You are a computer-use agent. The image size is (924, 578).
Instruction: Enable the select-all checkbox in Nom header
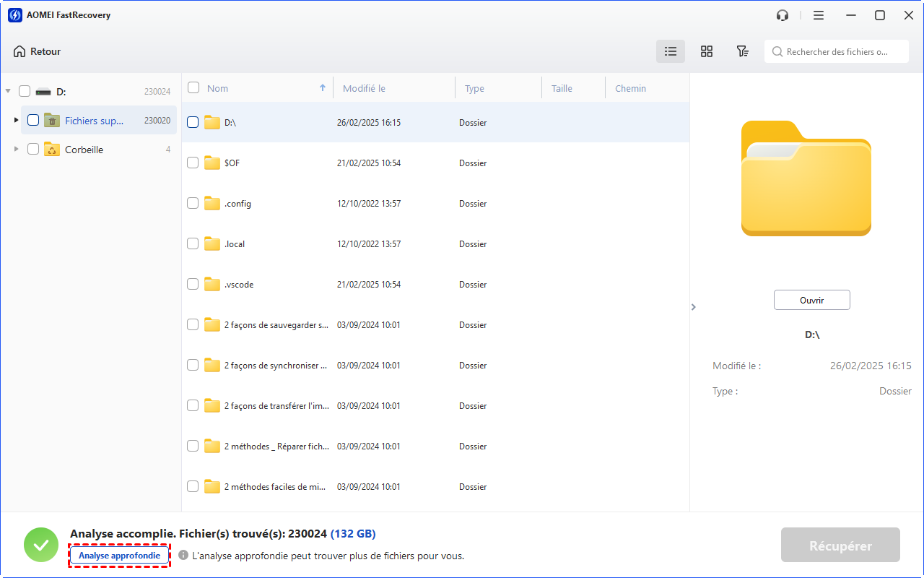coord(193,88)
